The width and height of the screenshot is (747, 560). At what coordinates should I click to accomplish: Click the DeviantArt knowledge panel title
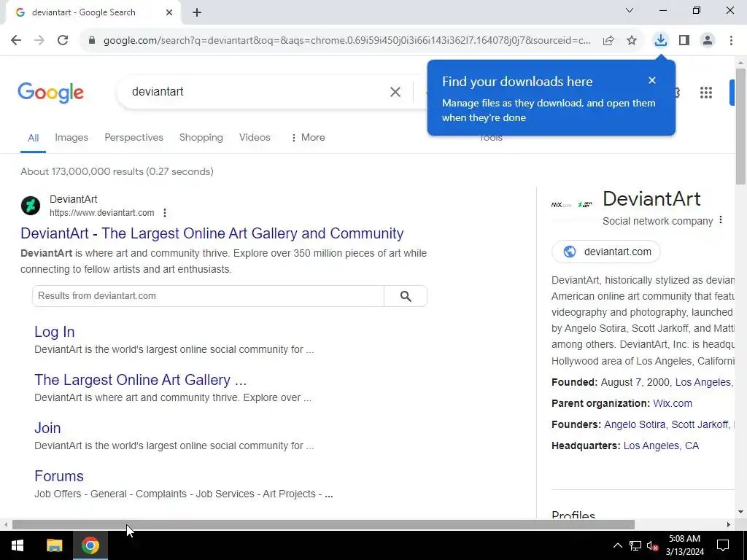651,199
